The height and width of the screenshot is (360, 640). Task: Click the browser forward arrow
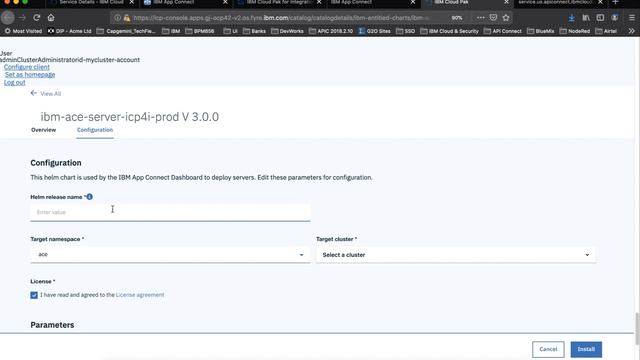tap(22, 18)
